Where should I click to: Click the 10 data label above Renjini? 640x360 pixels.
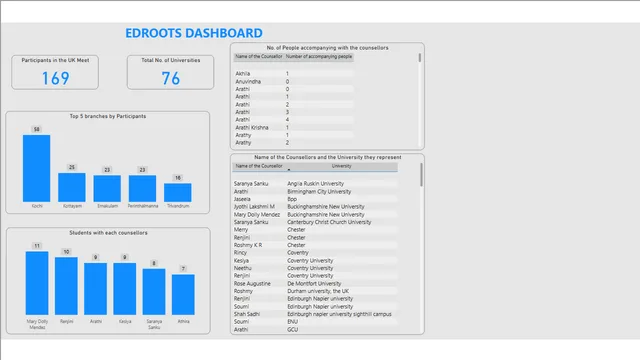point(66,251)
